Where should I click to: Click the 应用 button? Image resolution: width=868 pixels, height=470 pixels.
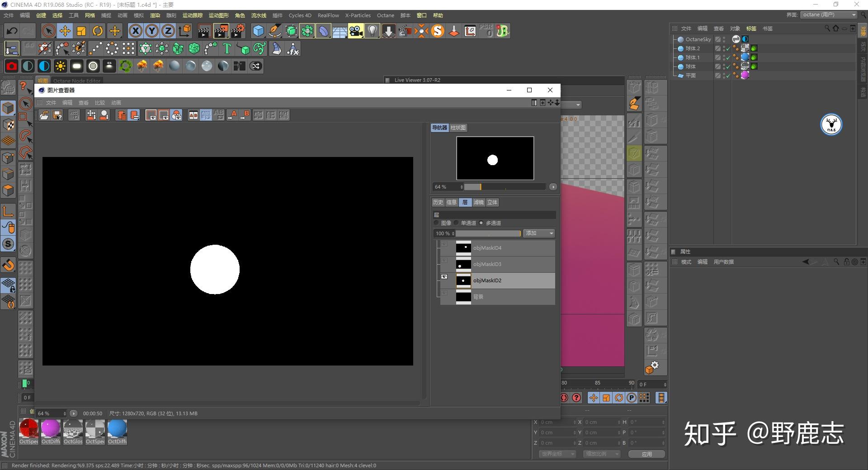point(646,454)
